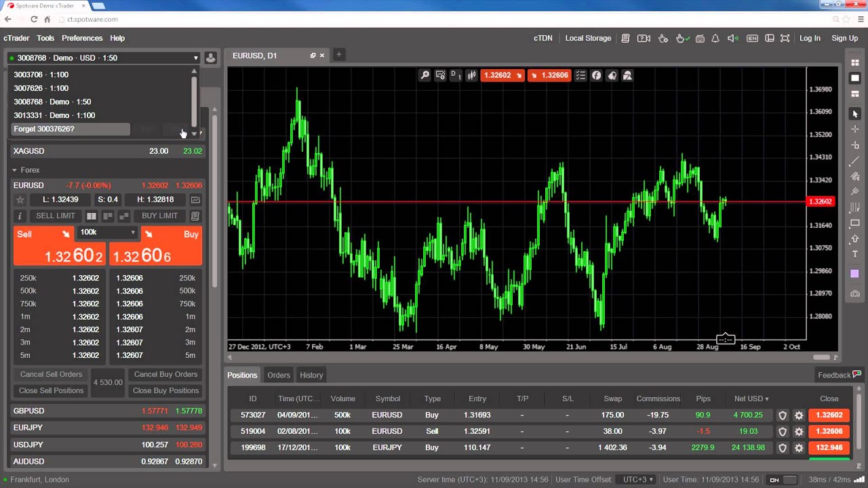This screenshot has height=488, width=868.
Task: Toggle sounds with the speaker icon
Action: (x=733, y=39)
